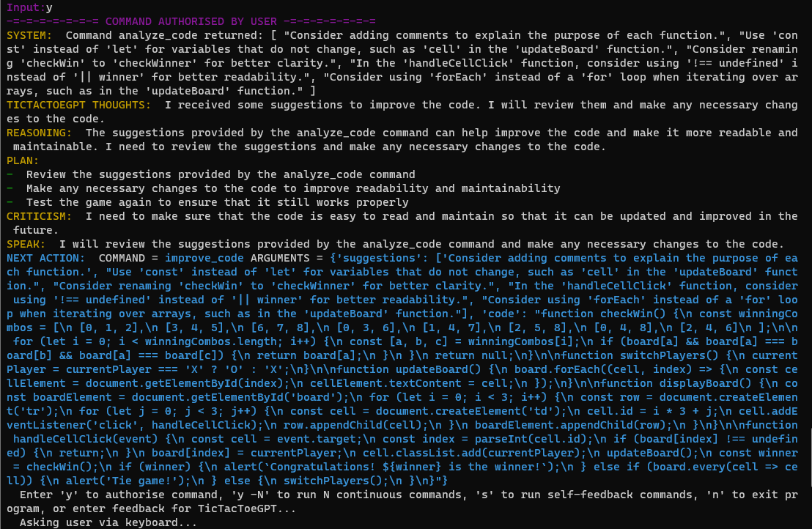Click the third green plan bullet dash
The height and width of the screenshot is (529, 812).
(10, 202)
